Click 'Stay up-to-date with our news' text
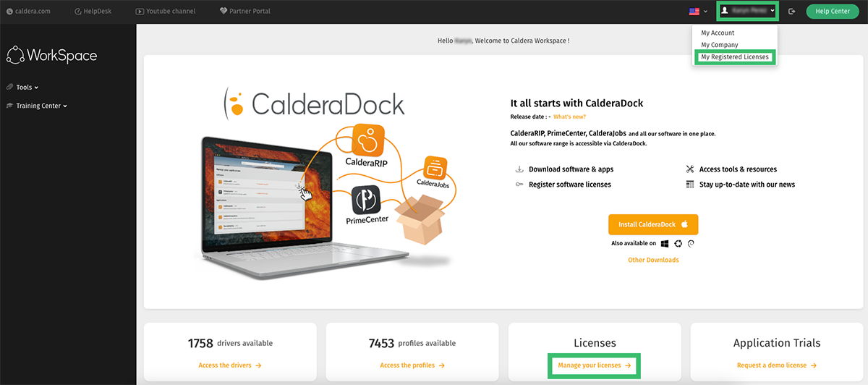Viewport: 868px width, 385px height. (747, 185)
